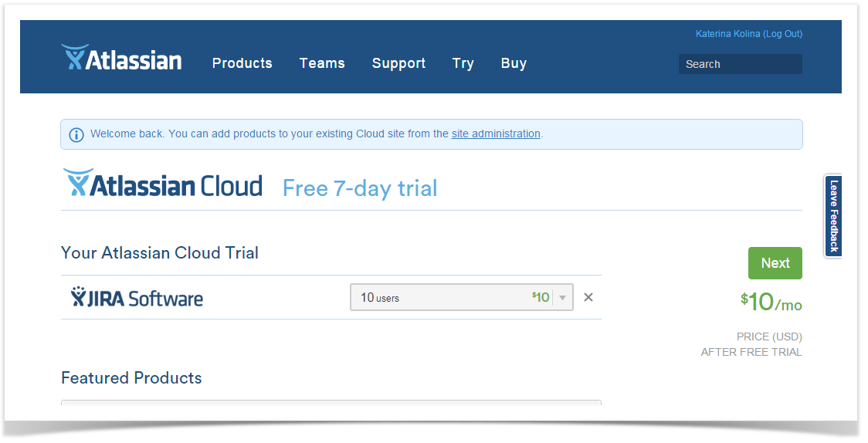Click the $10/mo price text
Image resolution: width=868 pixels, height=443 pixels.
pyautogui.click(x=771, y=302)
